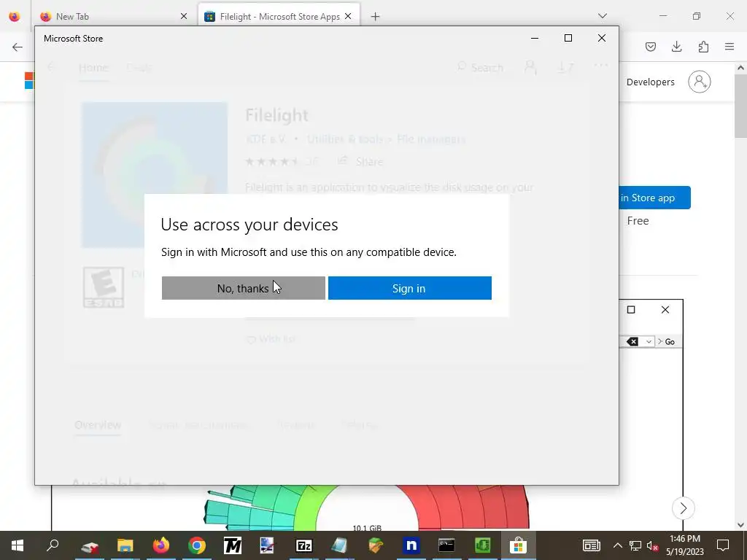747x560 pixels.
Task: Click the Firefox logo in the tab bar
Action: pos(15,17)
